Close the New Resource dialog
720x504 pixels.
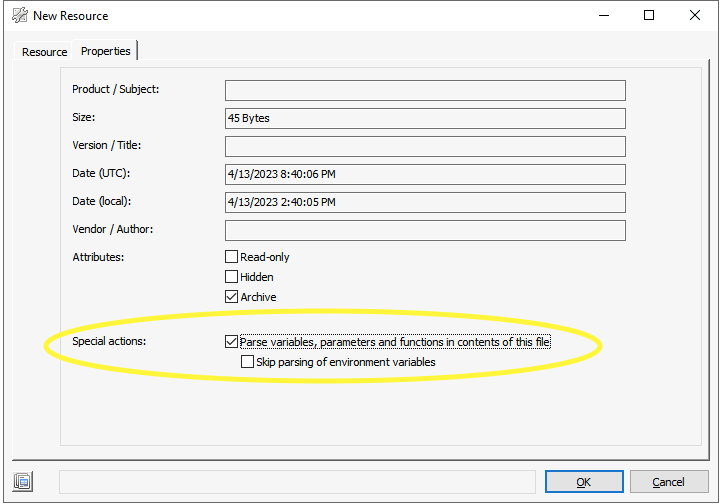(695, 16)
